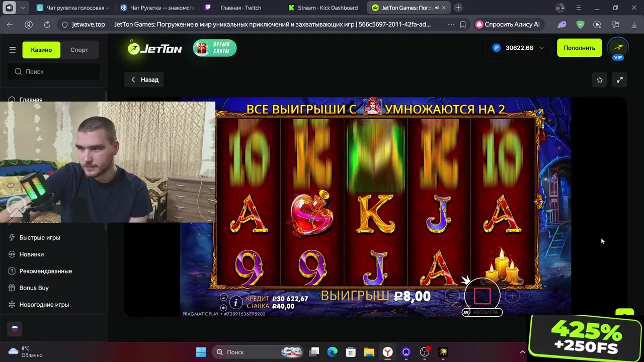
Task: Add game to favorites with star icon
Action: [x=599, y=79]
